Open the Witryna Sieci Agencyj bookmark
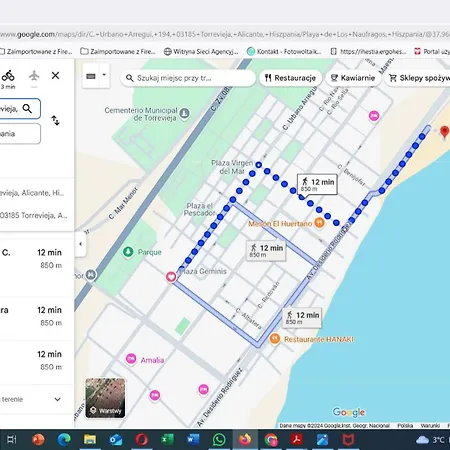Viewport: 450px width, 450px height. [201, 51]
